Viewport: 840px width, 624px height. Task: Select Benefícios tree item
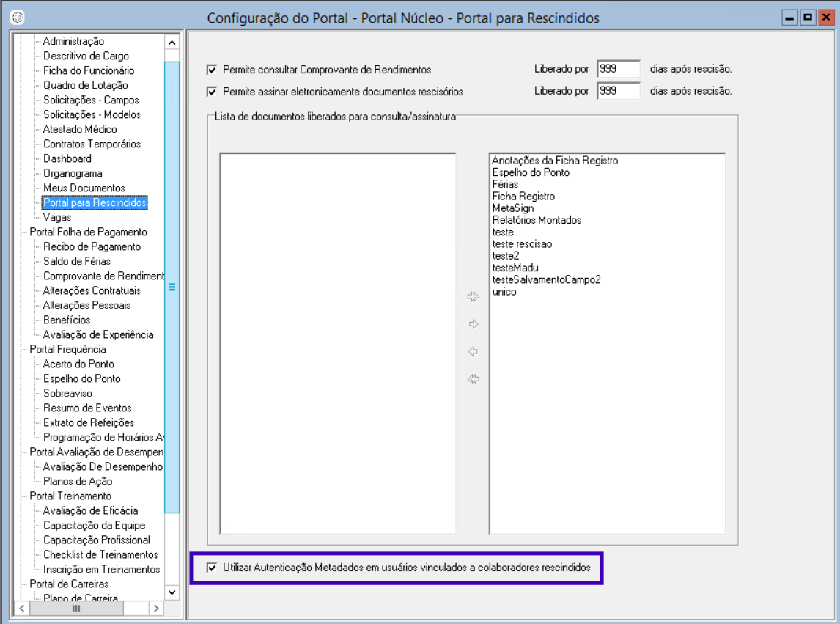coord(67,320)
